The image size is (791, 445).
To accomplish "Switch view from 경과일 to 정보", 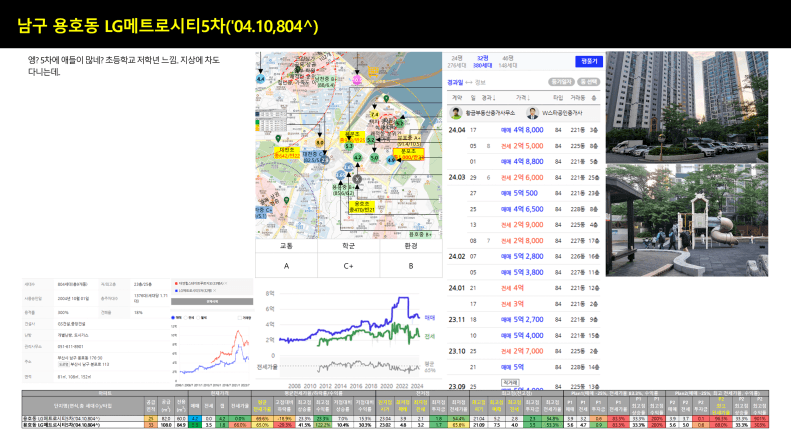I will click(x=480, y=82).
